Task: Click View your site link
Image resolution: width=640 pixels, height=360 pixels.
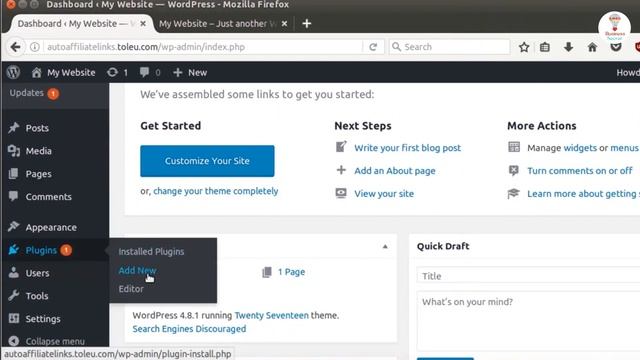Action: pos(384,193)
